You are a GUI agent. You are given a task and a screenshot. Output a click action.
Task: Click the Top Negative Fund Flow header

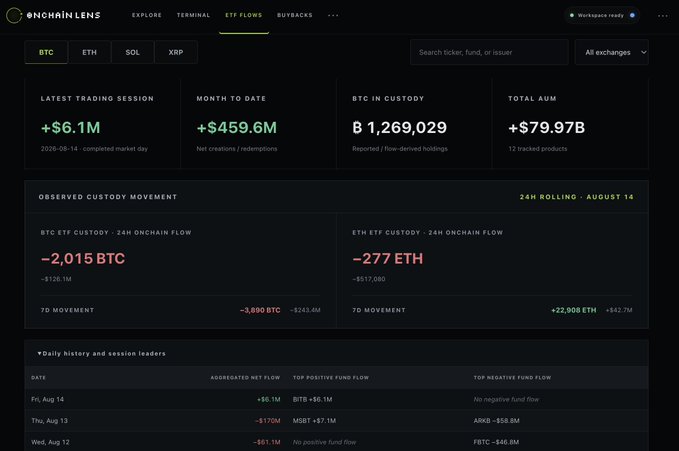tap(512, 378)
